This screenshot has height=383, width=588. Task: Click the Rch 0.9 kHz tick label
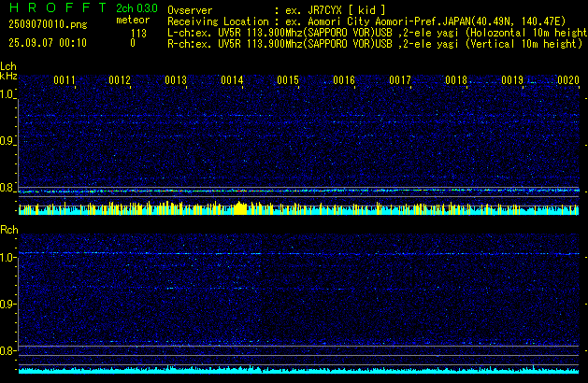click(x=7, y=304)
